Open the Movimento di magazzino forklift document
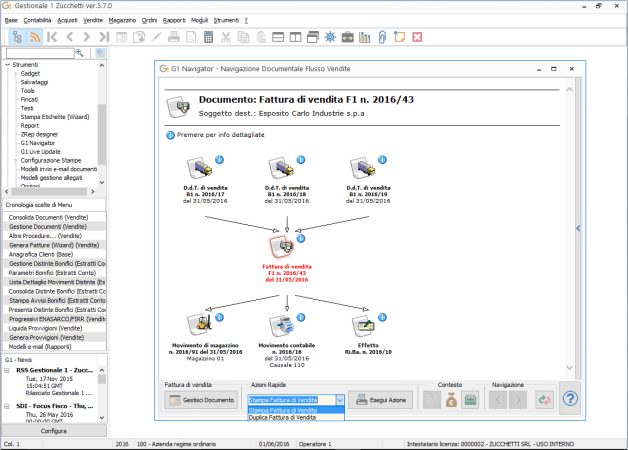628x450 pixels. click(199, 325)
